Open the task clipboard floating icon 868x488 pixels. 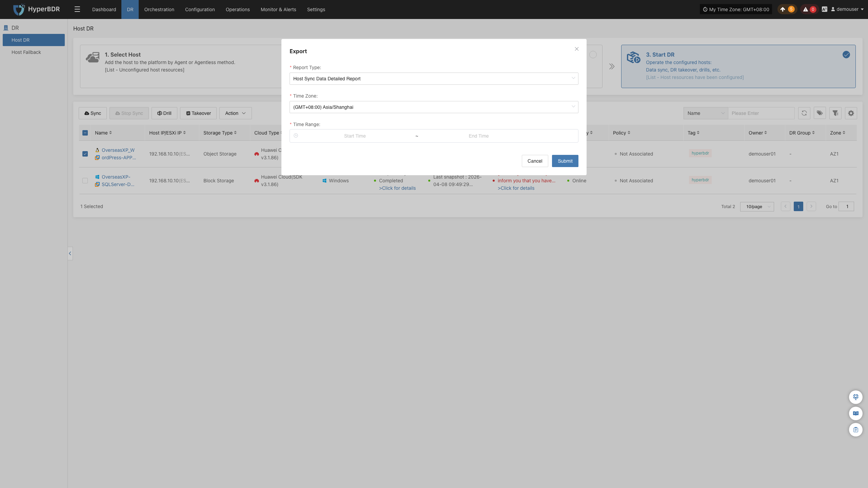(856, 430)
